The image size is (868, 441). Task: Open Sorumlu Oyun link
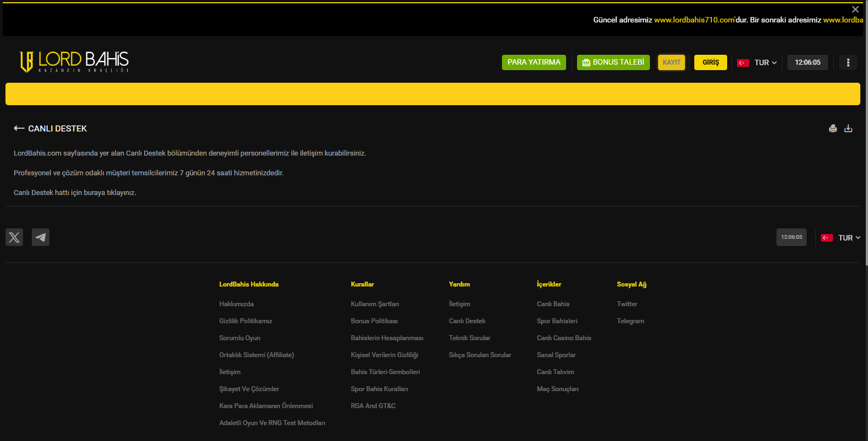pos(239,338)
